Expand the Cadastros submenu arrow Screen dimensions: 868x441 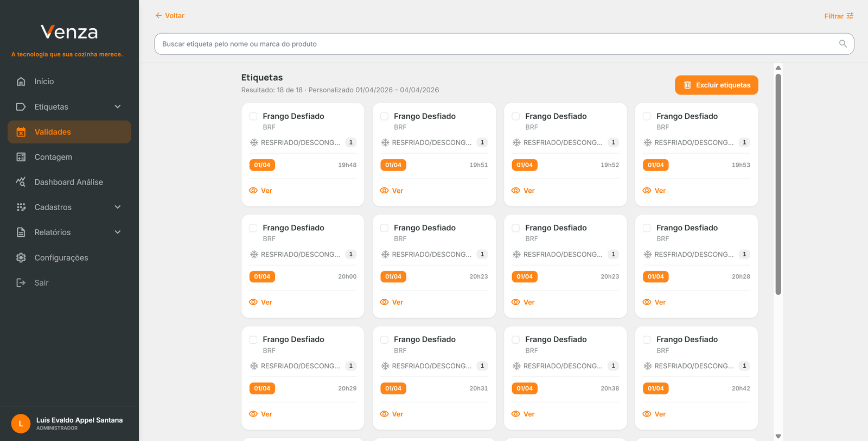[118, 207]
